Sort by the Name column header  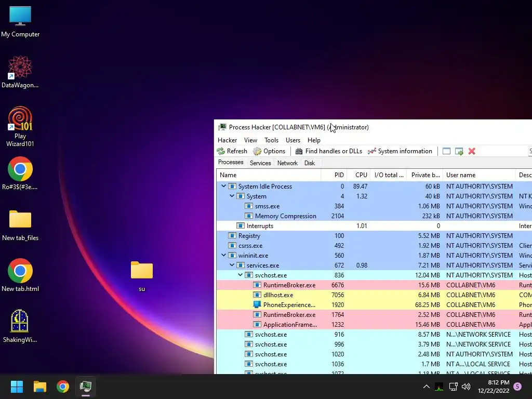pyautogui.click(x=269, y=175)
